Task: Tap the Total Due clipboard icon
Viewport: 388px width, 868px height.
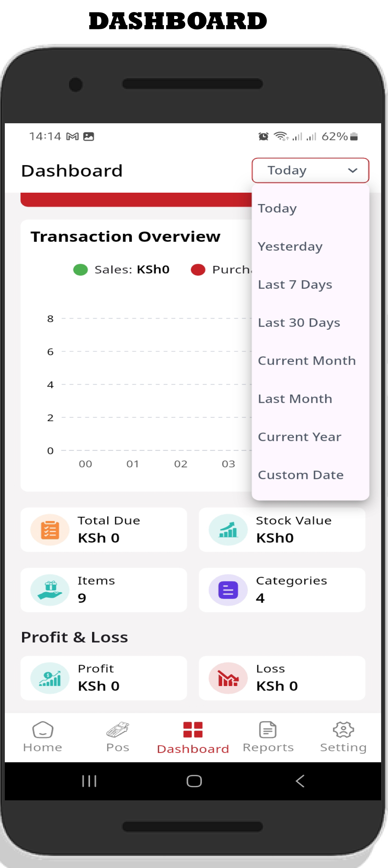Action: [x=50, y=530]
